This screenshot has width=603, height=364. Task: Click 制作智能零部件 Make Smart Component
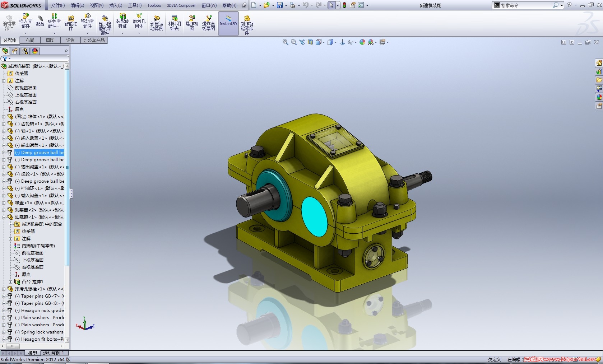[x=247, y=25]
